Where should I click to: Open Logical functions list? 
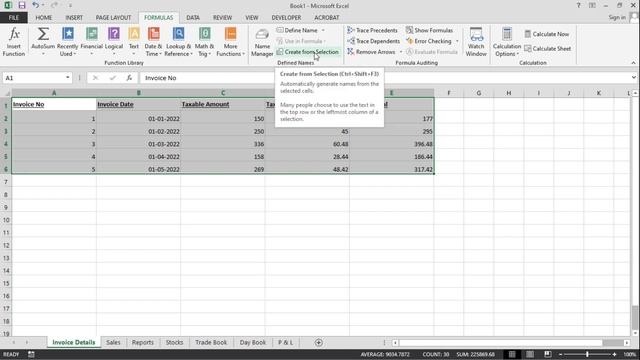(x=114, y=42)
